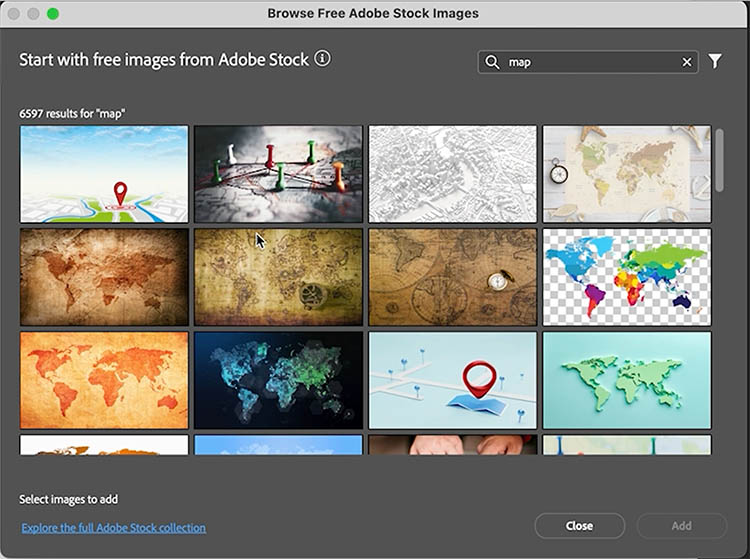Choose the green paper-cut world map image

(627, 380)
